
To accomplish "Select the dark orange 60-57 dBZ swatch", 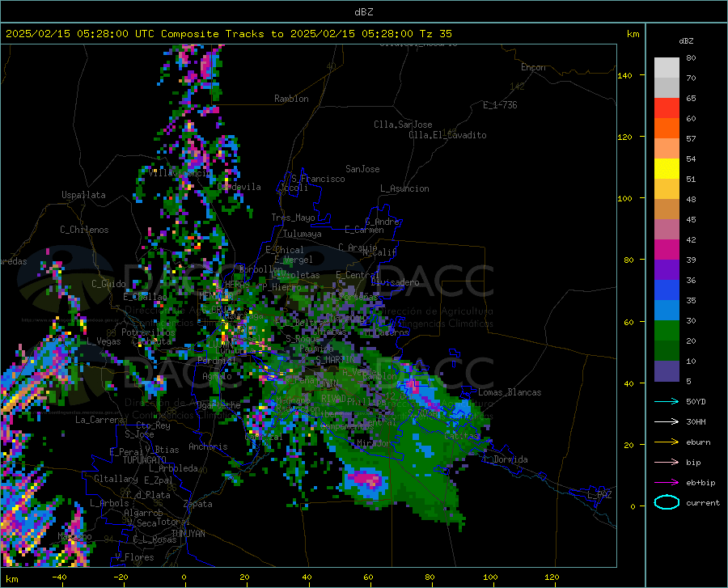I will 667,128.
